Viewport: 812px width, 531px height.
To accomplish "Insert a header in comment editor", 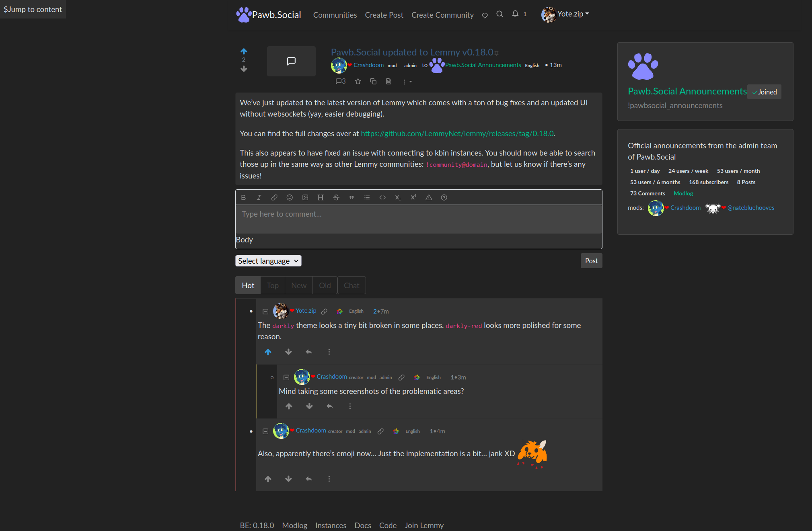I will click(x=321, y=197).
